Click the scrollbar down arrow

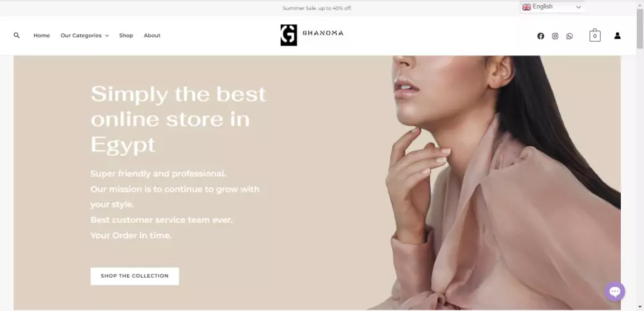point(640,306)
